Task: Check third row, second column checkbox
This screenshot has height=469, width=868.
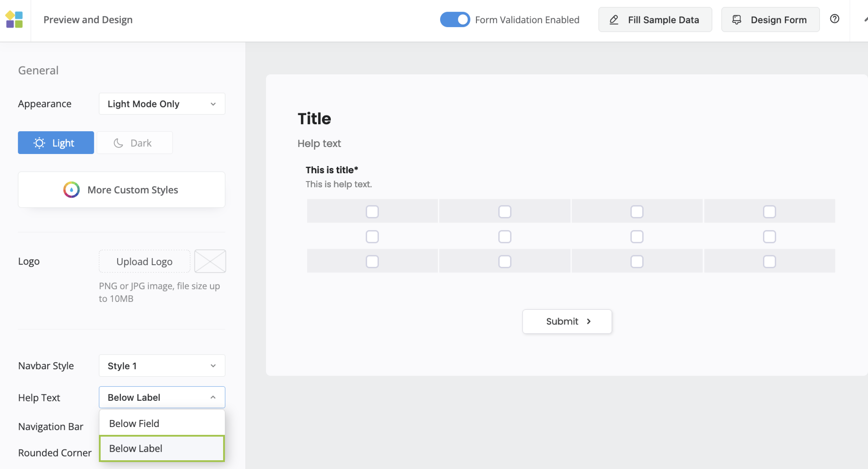Action: [x=504, y=261]
